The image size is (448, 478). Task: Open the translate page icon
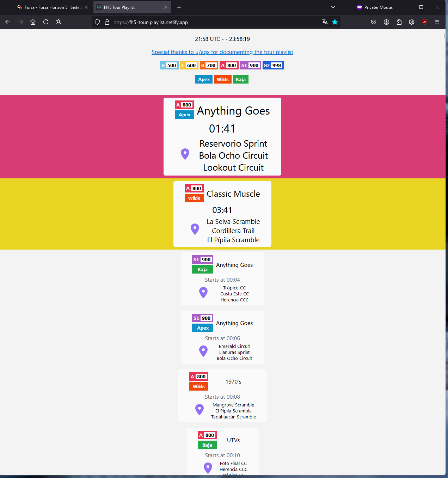[x=325, y=22]
